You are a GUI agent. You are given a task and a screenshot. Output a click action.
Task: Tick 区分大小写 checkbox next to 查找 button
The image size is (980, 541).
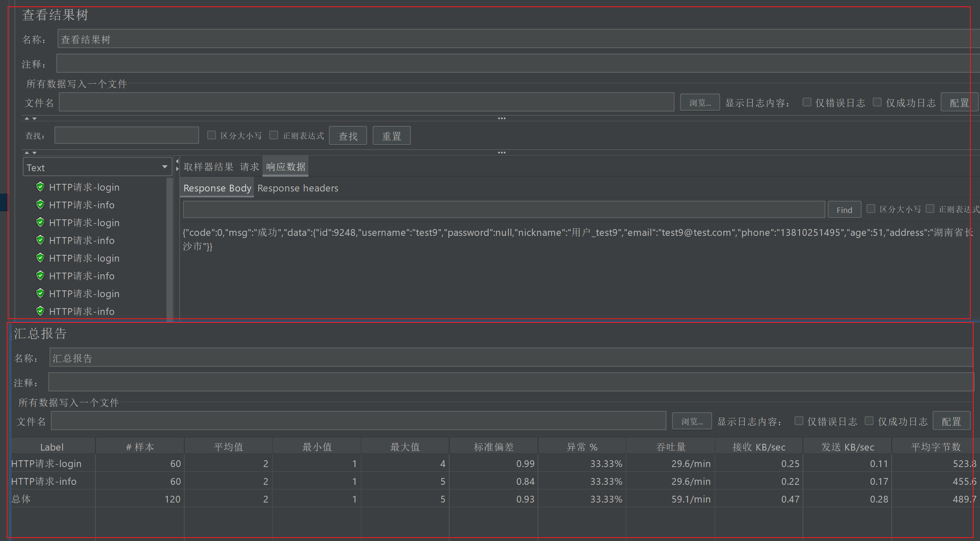pyautogui.click(x=212, y=135)
